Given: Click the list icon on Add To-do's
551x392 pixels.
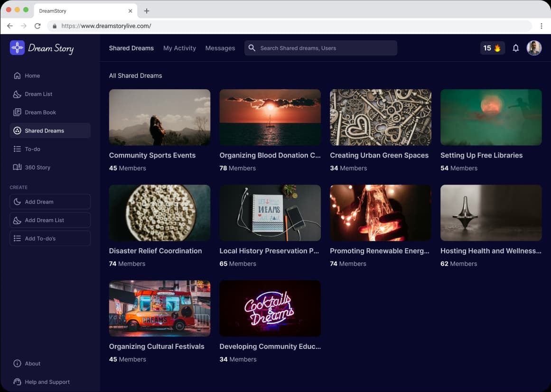Looking at the screenshot, I should [17, 239].
